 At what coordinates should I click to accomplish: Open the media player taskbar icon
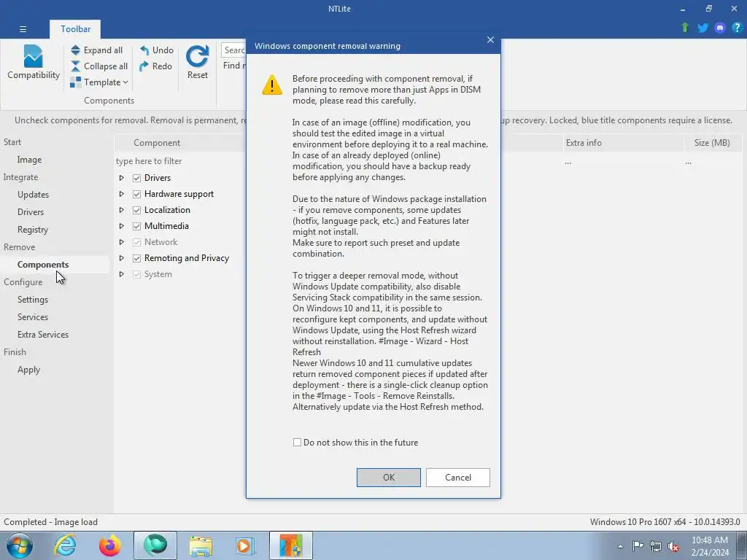click(245, 545)
